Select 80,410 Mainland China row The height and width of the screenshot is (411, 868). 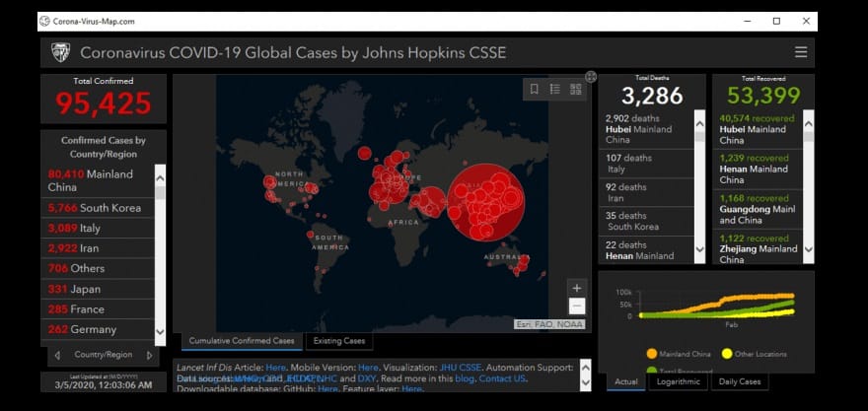click(x=98, y=181)
